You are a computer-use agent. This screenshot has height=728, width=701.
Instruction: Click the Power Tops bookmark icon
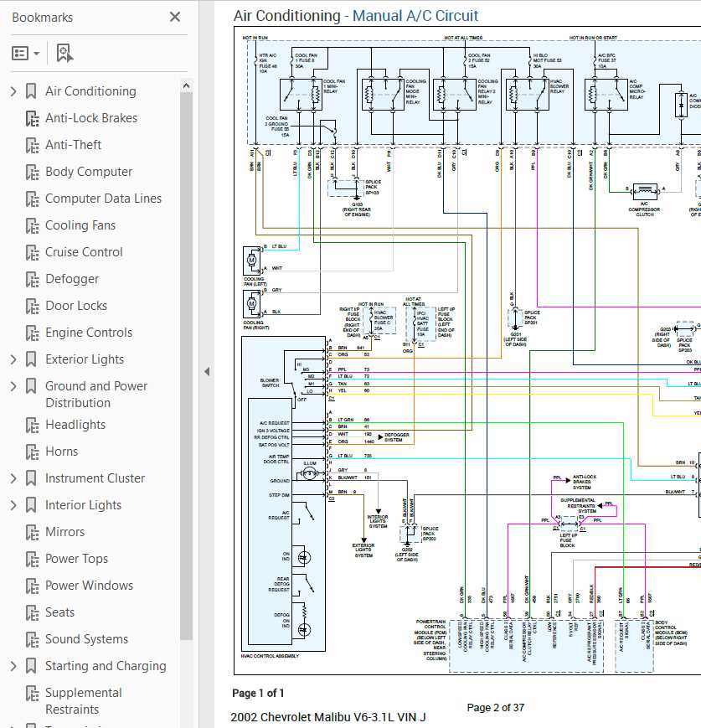[x=32, y=560]
